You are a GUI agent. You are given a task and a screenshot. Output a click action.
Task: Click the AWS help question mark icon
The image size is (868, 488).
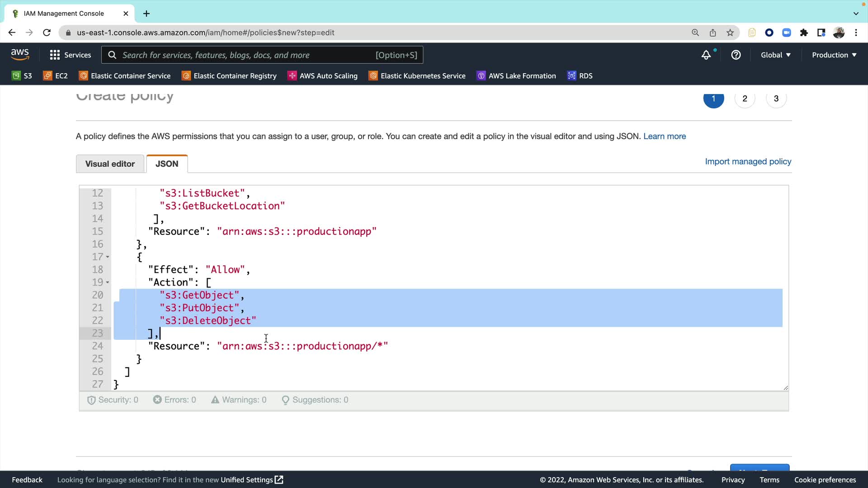tap(736, 55)
